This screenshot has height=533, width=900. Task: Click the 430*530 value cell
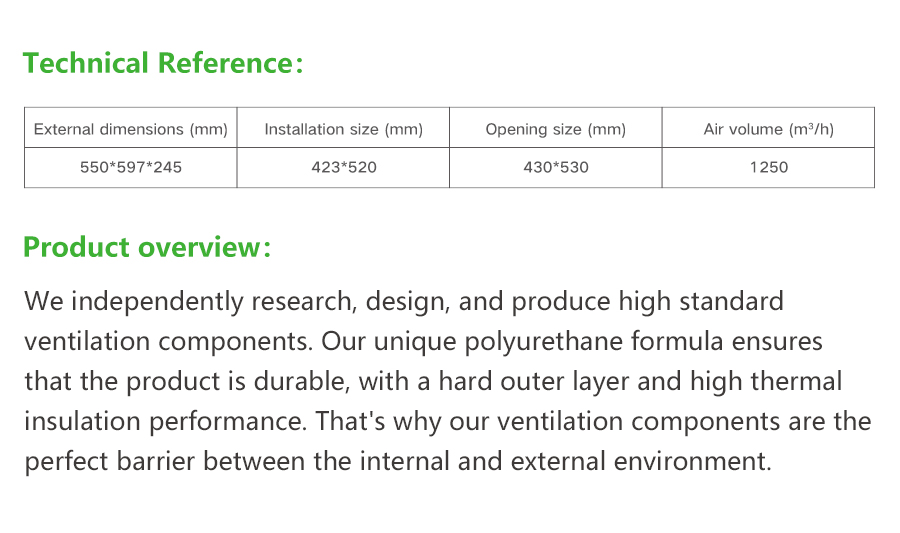coord(556,168)
